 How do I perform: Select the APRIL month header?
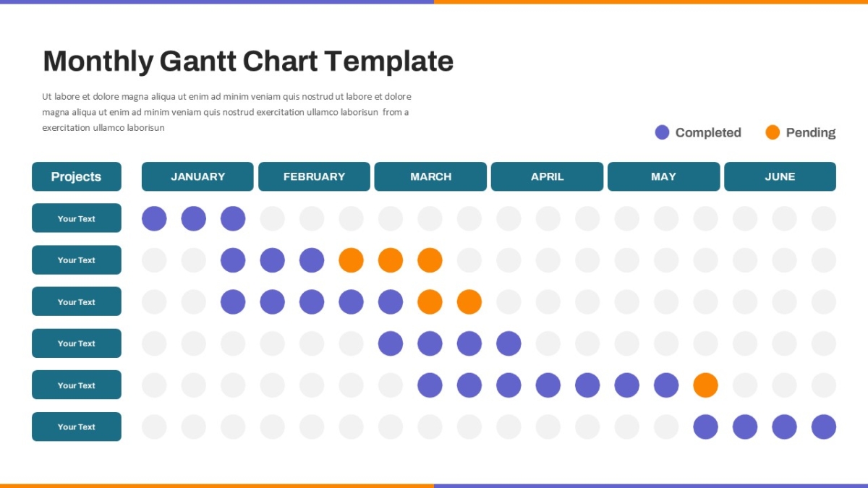click(x=547, y=176)
